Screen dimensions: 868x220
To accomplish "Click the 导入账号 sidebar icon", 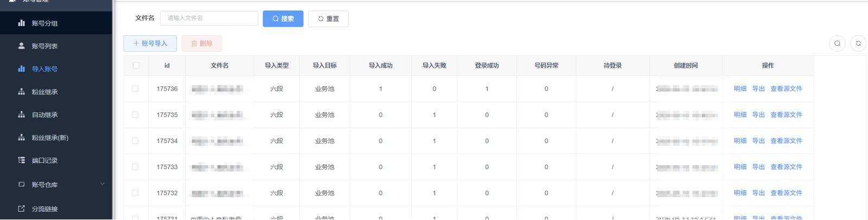I will [21, 68].
